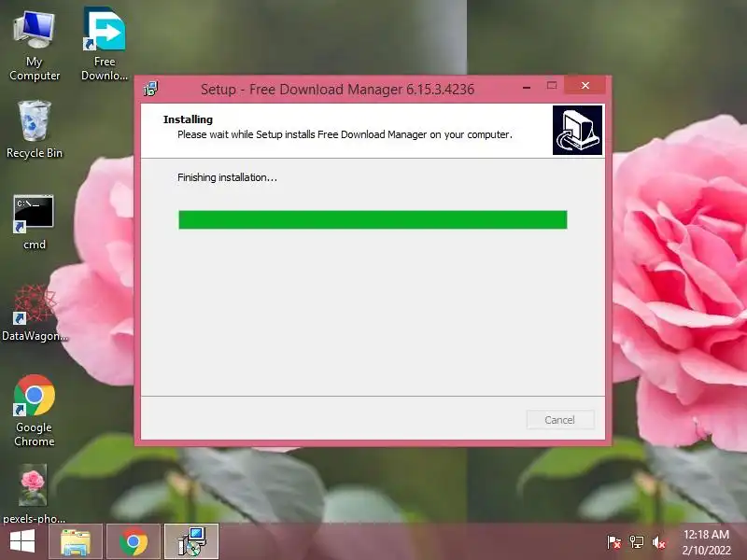Open Chrome from the taskbar
This screenshot has height=560, width=747.
pyautogui.click(x=134, y=541)
